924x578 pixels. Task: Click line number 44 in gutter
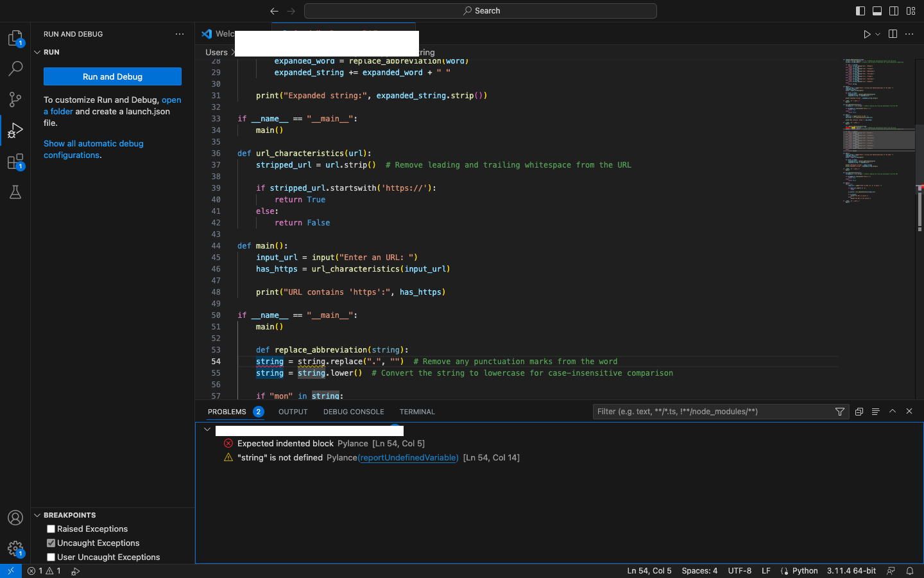click(216, 246)
